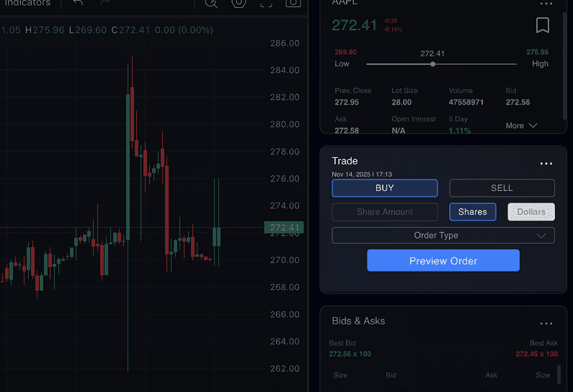
Task: Open chart settings hexagon icon
Action: click(x=239, y=4)
